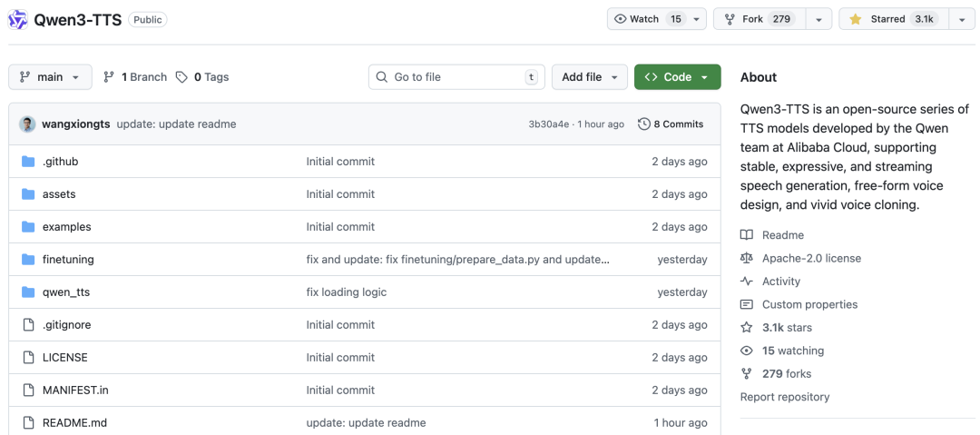Screen dimensions: 980x435
Task: Click the wangxiongts avatar picture
Action: pos(27,124)
